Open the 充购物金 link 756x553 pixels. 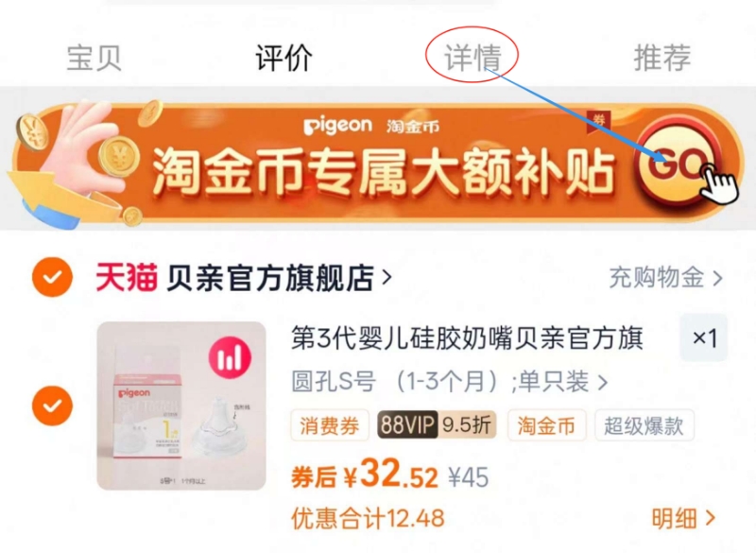[x=666, y=278]
